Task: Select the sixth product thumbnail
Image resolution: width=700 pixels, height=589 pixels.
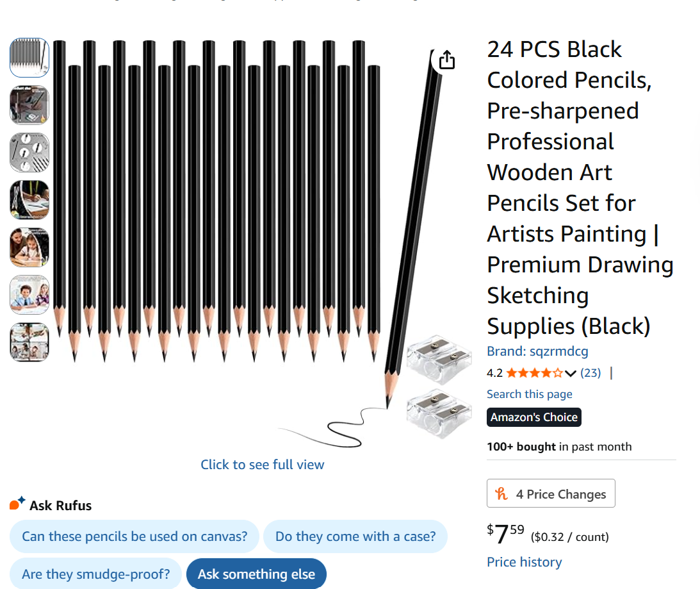Action: click(29, 295)
